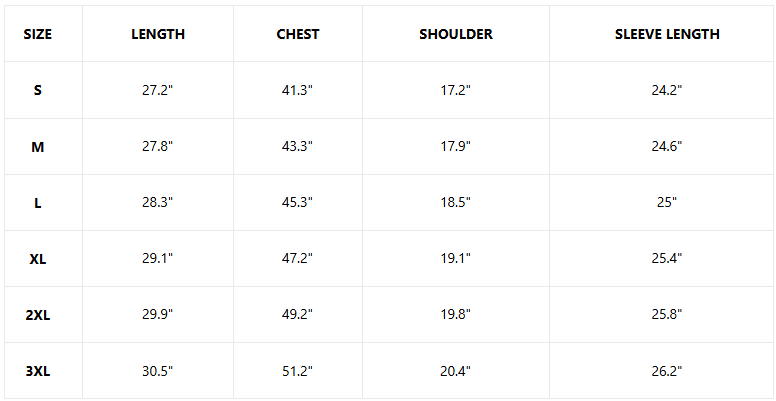
Task: Click the SIZE column header
Action: [38, 34]
